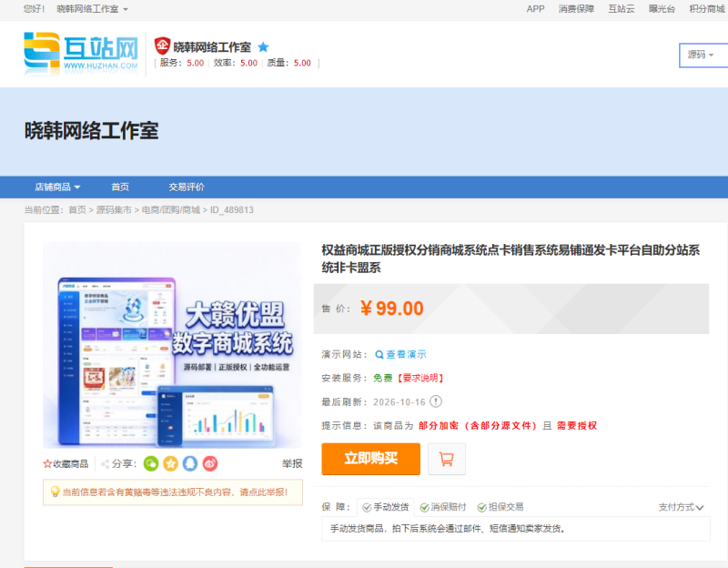Click breadcrumb 电商/团购/商城 link
728x568 pixels.
click(171, 210)
